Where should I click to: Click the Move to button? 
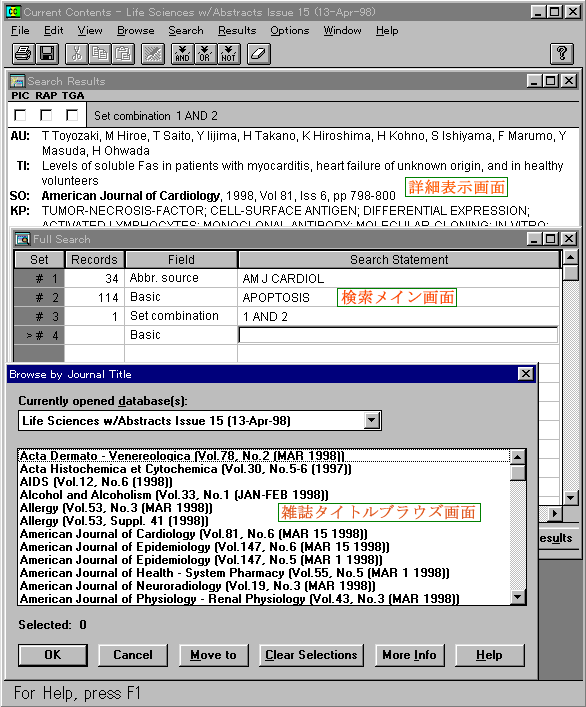pos(214,655)
